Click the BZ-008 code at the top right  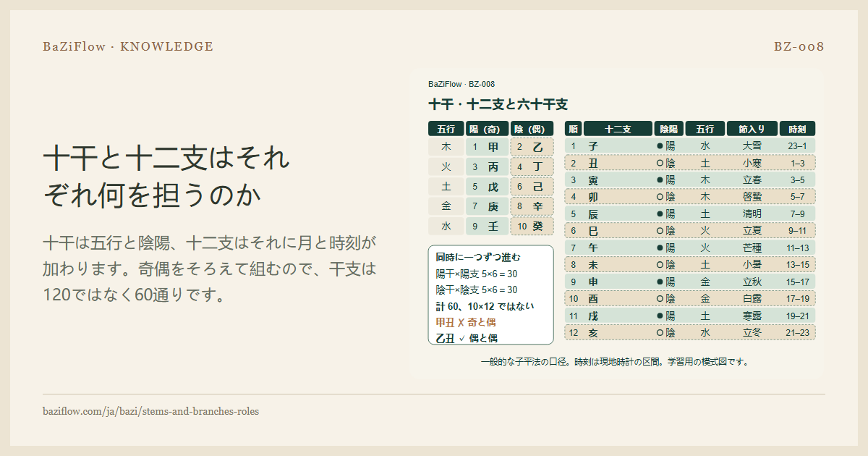click(x=799, y=46)
